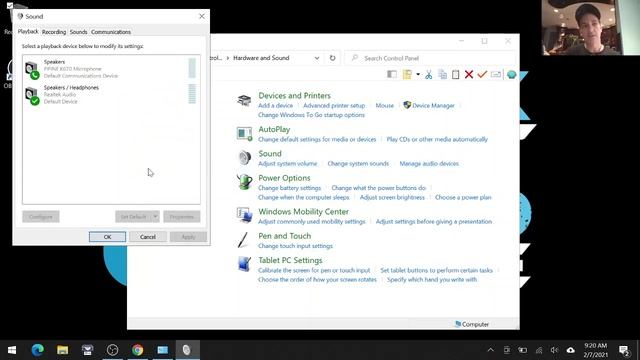This screenshot has height=360, width=640.
Task: Open the view layout dropdown arrow in the toolbar
Action: point(418,74)
